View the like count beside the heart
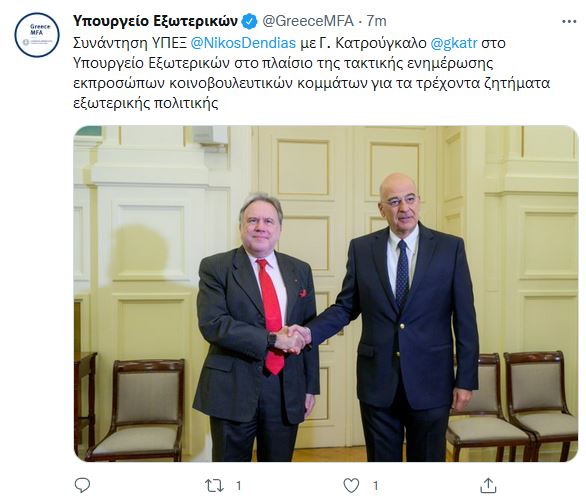 click(375, 486)
